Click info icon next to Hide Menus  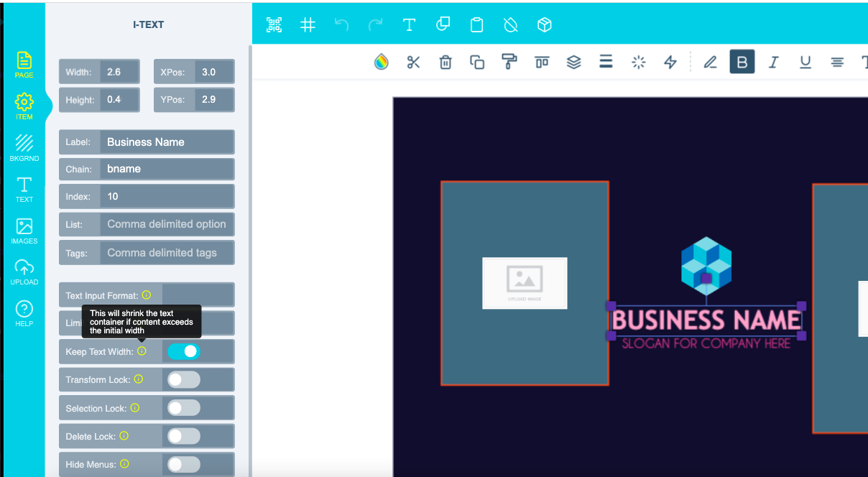(124, 464)
